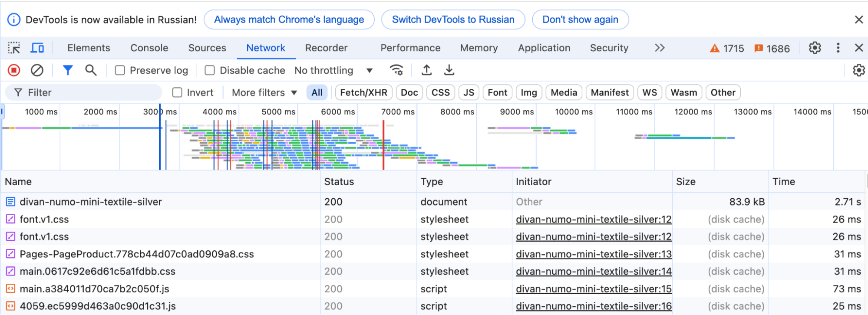Screen dimensions: 868x315
Task: Open the network search magnifier
Action: click(x=91, y=70)
